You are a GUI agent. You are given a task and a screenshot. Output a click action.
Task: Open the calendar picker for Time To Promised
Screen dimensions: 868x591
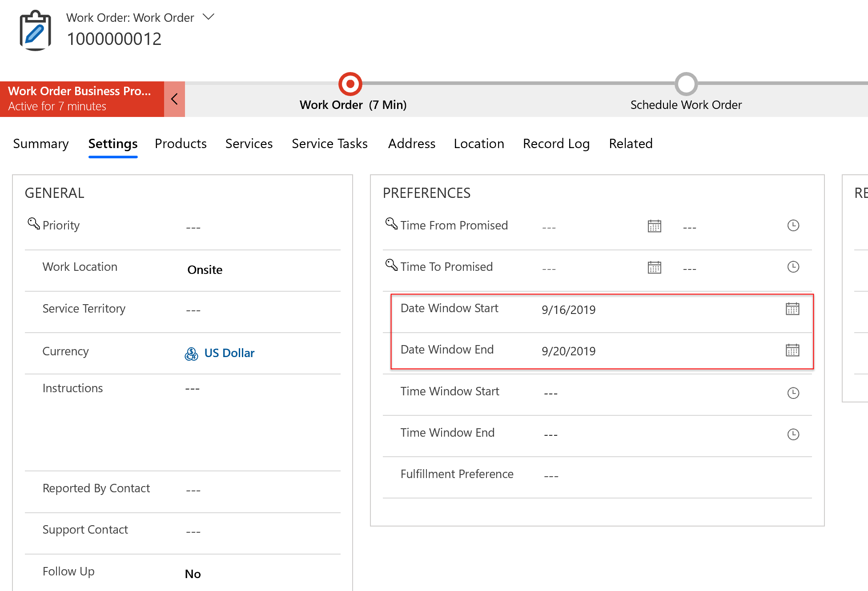654,267
